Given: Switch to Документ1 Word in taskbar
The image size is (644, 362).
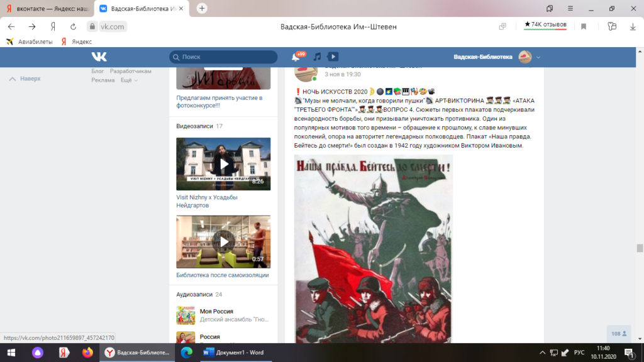Looking at the screenshot, I should pos(236,353).
